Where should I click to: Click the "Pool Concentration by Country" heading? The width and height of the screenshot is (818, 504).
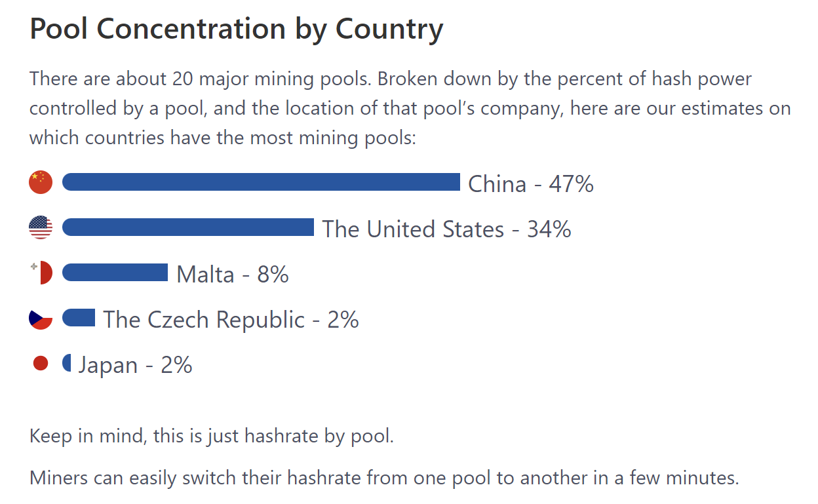237,29
